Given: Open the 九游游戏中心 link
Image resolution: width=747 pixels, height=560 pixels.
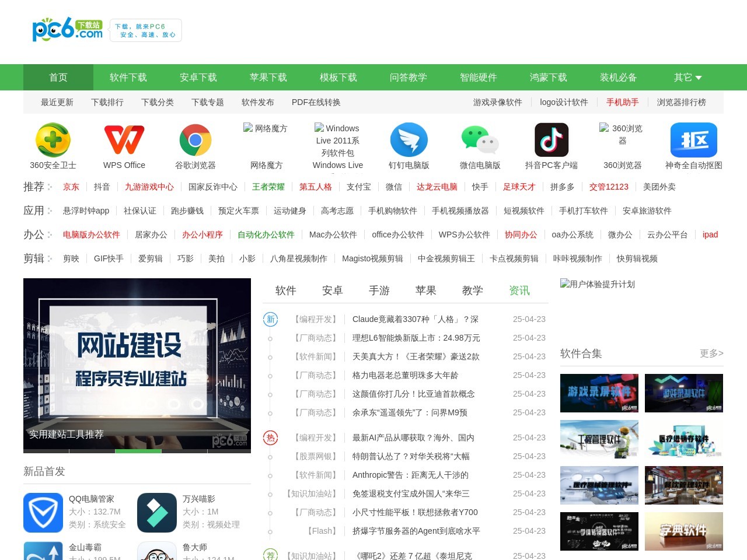Looking at the screenshot, I should 149,187.
